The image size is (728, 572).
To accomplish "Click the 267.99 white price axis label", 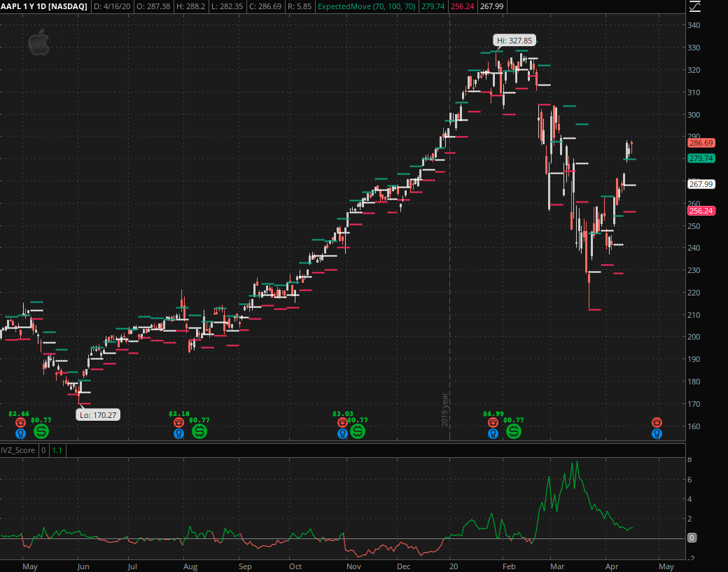I will pos(701,184).
